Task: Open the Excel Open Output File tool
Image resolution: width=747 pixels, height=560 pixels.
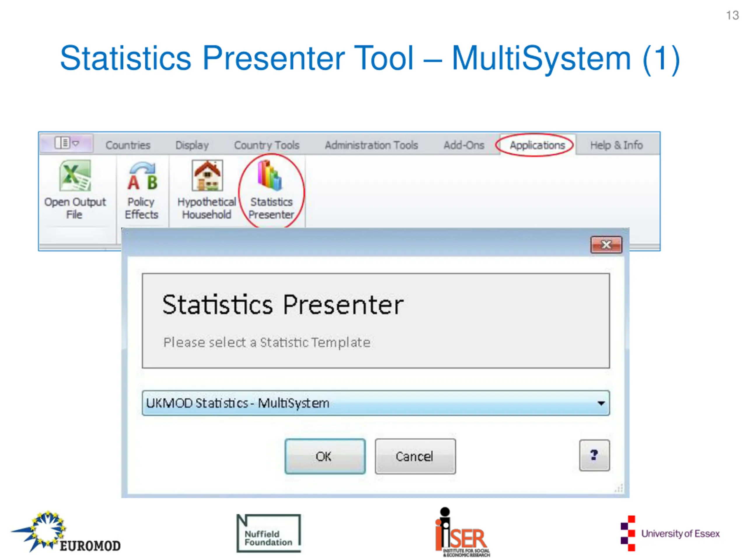Action: tap(75, 190)
